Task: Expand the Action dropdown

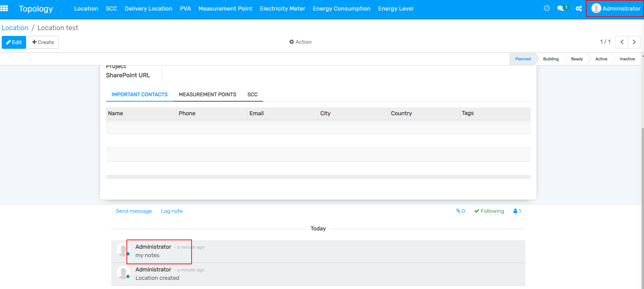Action: click(300, 42)
